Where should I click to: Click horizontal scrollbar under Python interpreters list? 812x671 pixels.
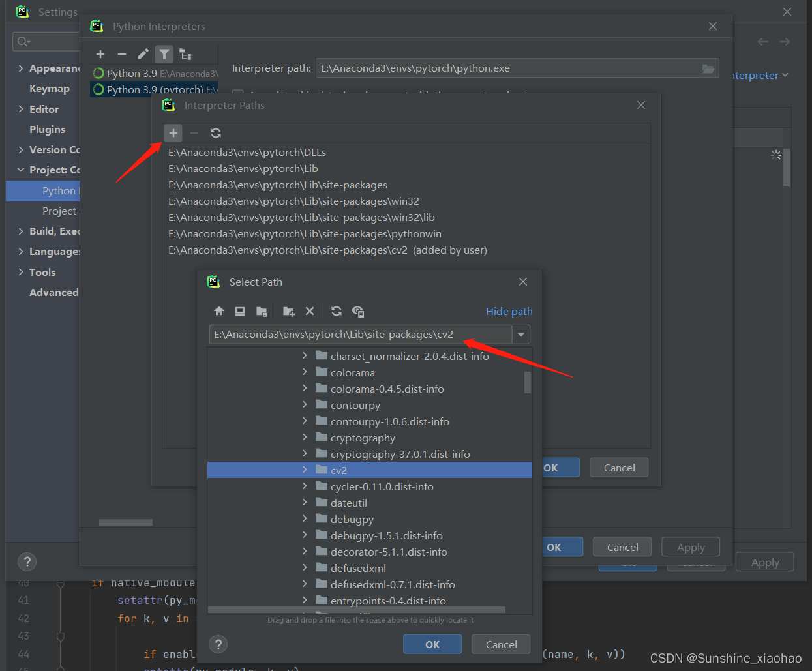[x=126, y=522]
